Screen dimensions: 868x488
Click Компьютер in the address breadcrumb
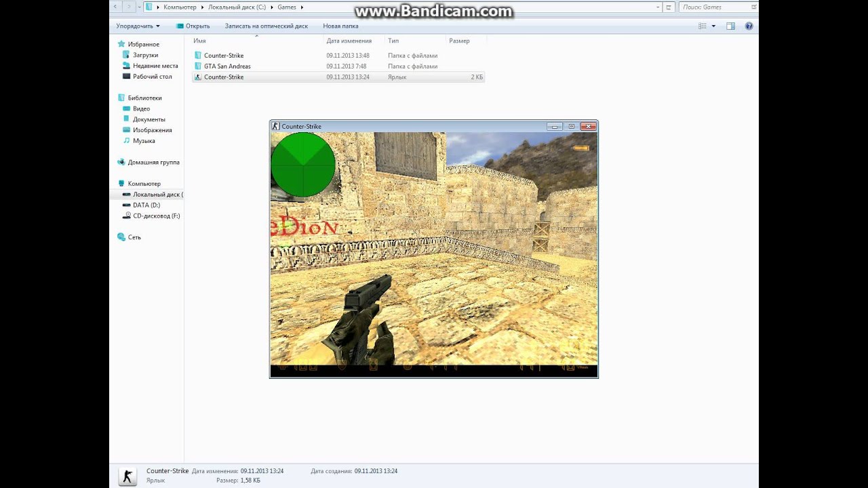coord(180,7)
